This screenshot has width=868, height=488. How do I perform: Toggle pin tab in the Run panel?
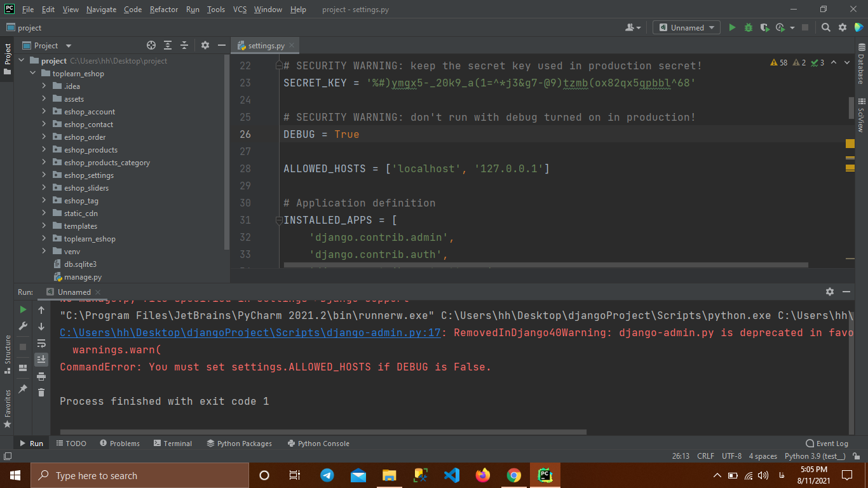click(23, 388)
